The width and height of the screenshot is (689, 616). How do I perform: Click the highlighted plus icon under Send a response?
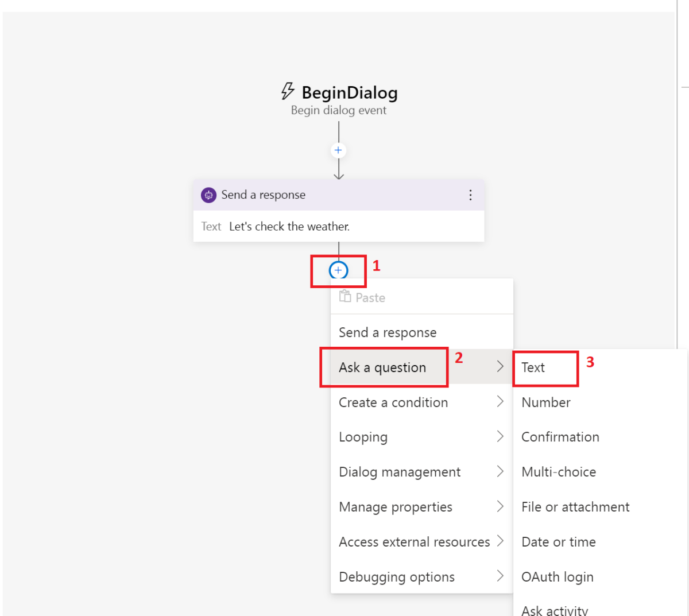point(338,270)
